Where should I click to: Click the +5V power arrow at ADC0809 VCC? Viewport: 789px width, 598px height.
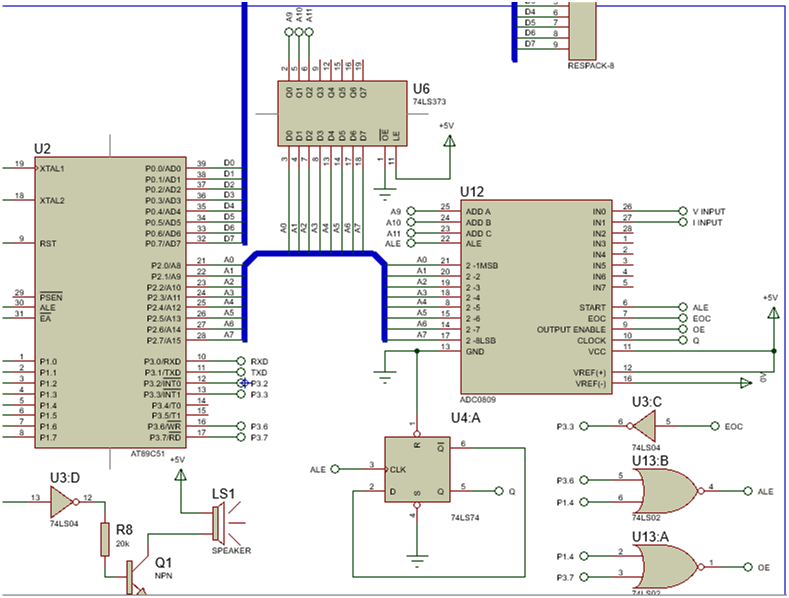pyautogui.click(x=773, y=312)
